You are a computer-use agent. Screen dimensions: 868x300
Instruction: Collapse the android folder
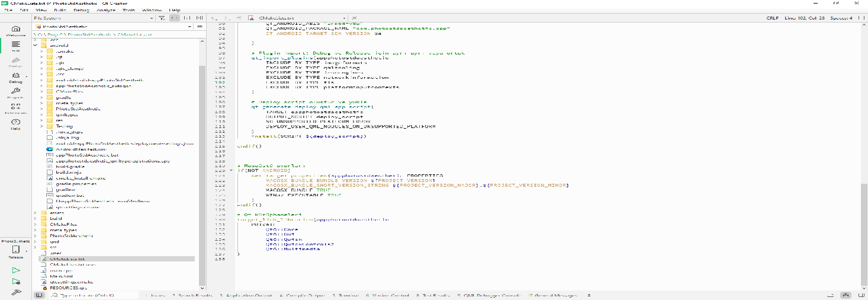point(35,46)
